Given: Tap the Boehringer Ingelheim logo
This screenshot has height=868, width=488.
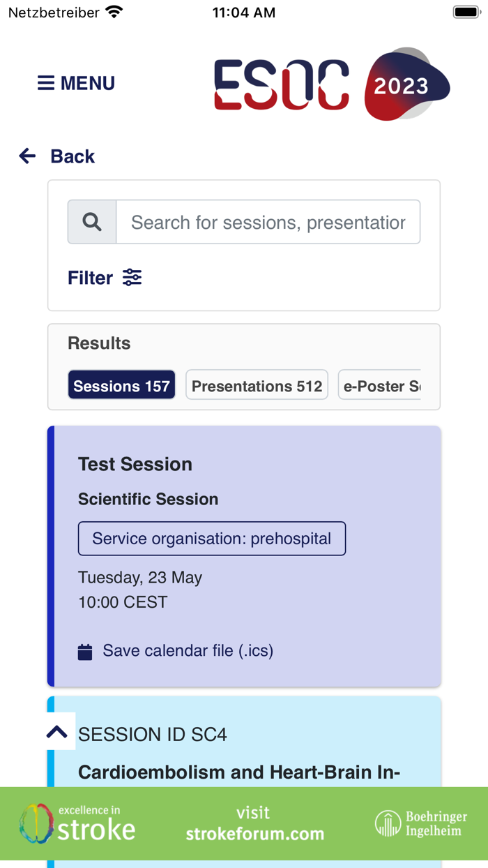Looking at the screenshot, I should [x=421, y=823].
